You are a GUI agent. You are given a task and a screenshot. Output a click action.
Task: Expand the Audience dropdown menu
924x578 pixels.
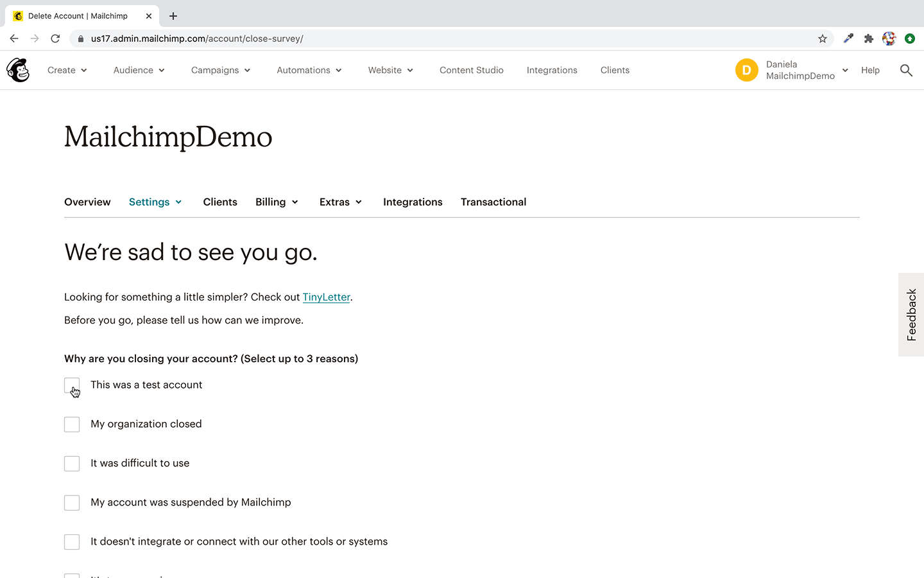[x=139, y=70]
